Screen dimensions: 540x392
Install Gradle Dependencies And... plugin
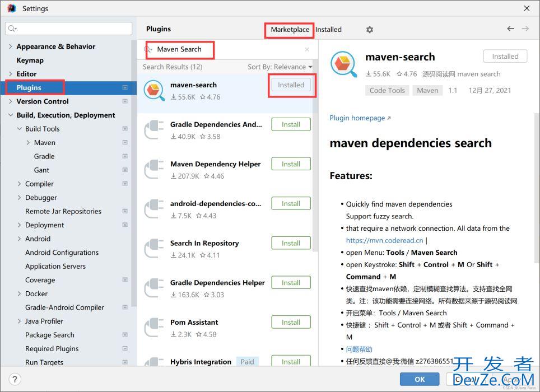click(291, 124)
